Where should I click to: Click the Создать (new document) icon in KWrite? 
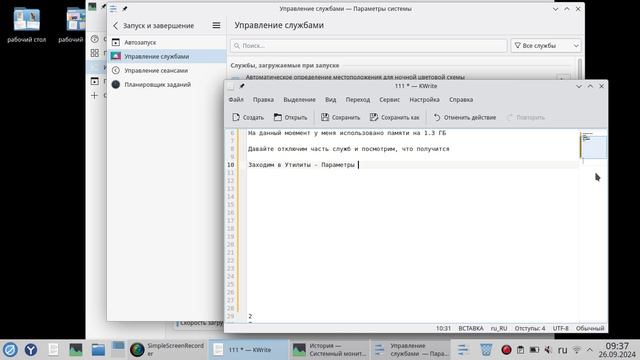pos(236,118)
